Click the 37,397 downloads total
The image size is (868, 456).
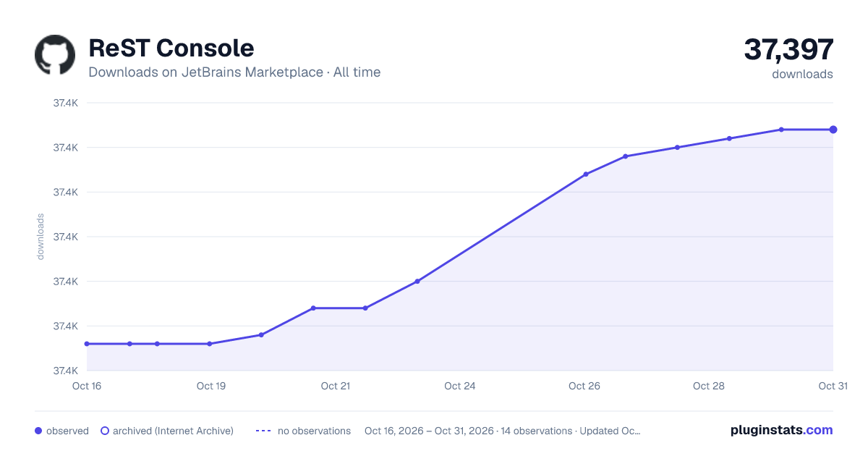[x=788, y=49]
